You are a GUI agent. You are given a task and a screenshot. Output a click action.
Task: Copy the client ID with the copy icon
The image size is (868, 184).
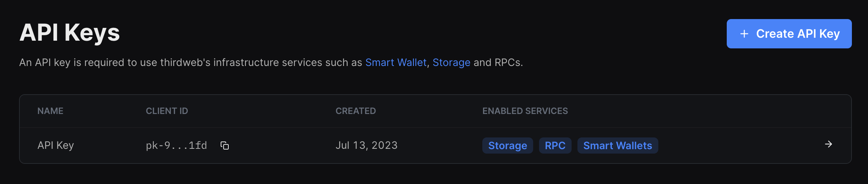(225, 146)
